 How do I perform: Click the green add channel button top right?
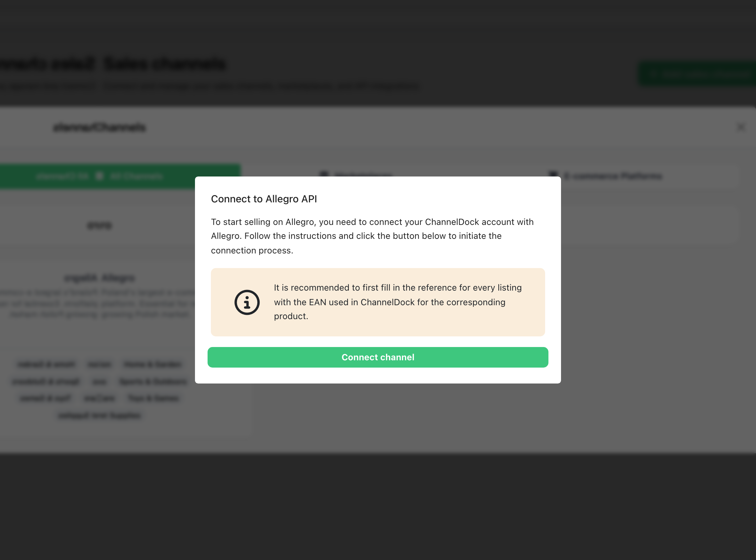697,73
